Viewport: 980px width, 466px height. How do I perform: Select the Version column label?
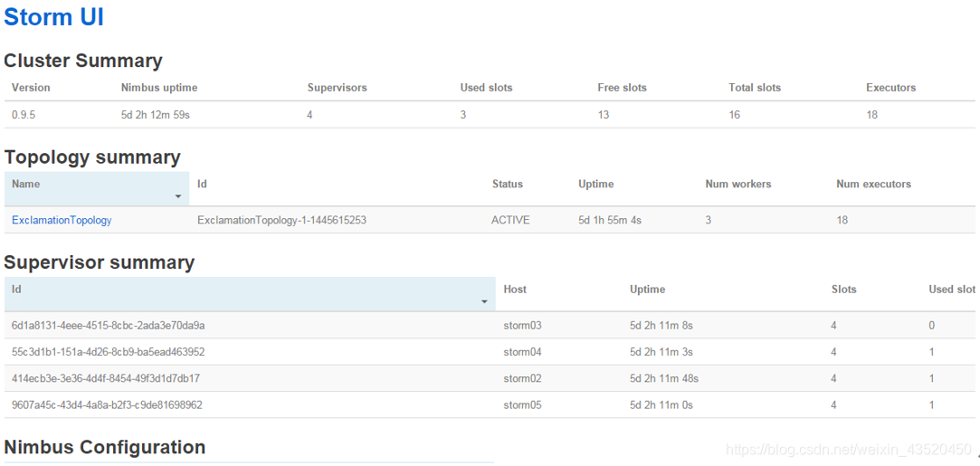click(x=31, y=88)
